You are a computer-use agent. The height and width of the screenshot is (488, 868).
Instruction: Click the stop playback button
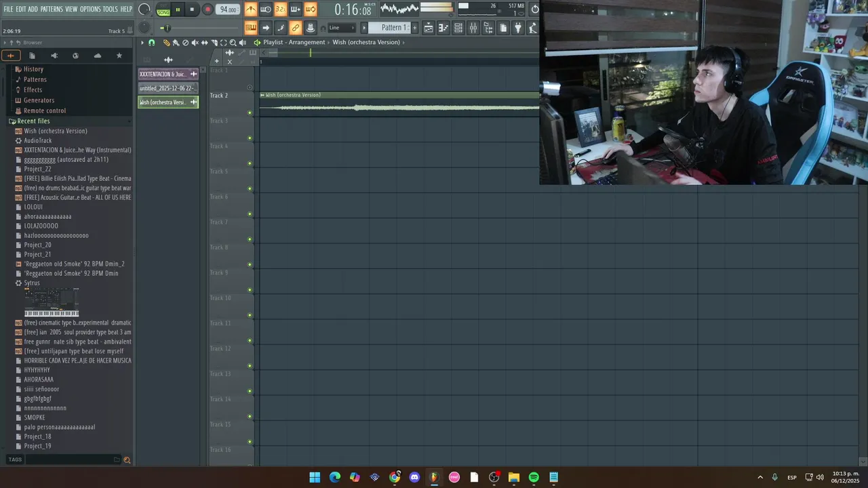pos(192,9)
